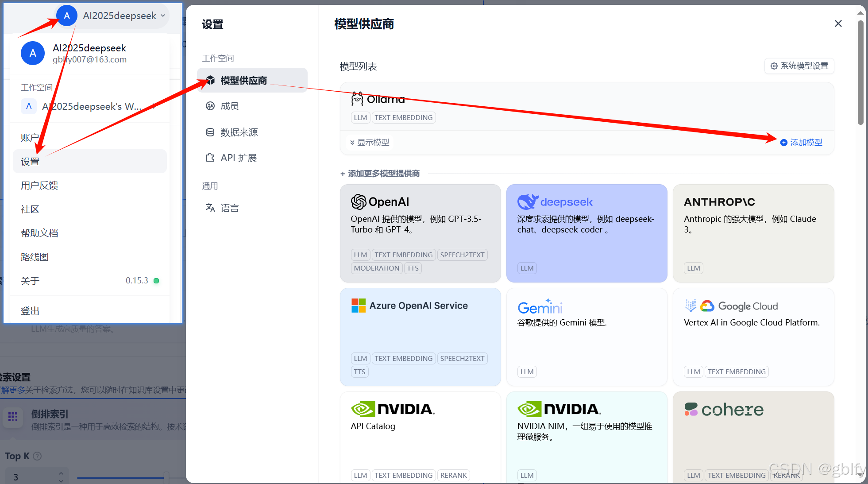Click the OpenAI logo icon

tap(359, 202)
